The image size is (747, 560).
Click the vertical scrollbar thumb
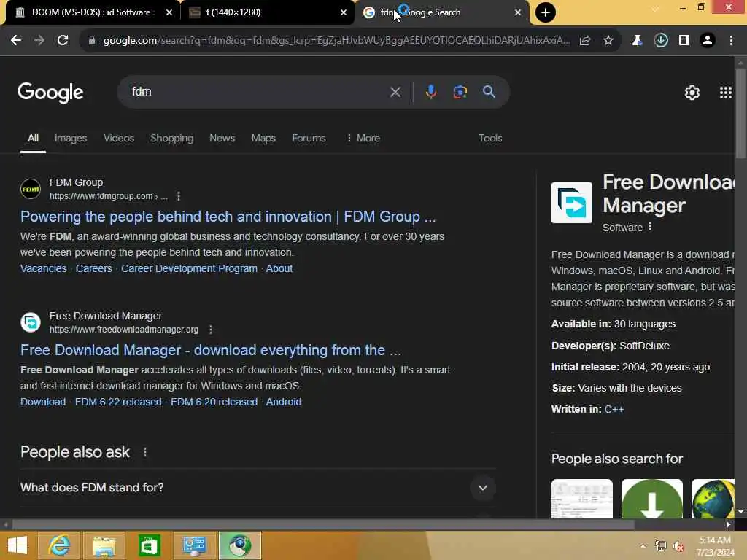click(740, 113)
